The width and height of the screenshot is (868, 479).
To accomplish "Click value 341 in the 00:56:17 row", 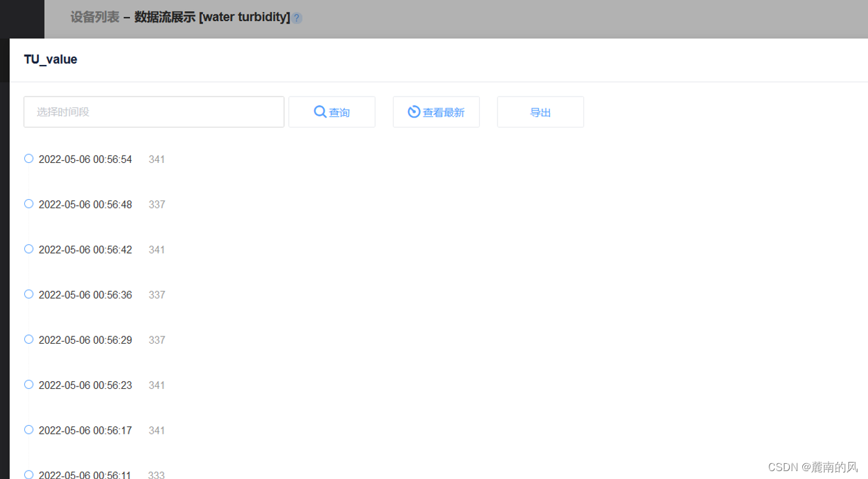I will pyautogui.click(x=156, y=431).
